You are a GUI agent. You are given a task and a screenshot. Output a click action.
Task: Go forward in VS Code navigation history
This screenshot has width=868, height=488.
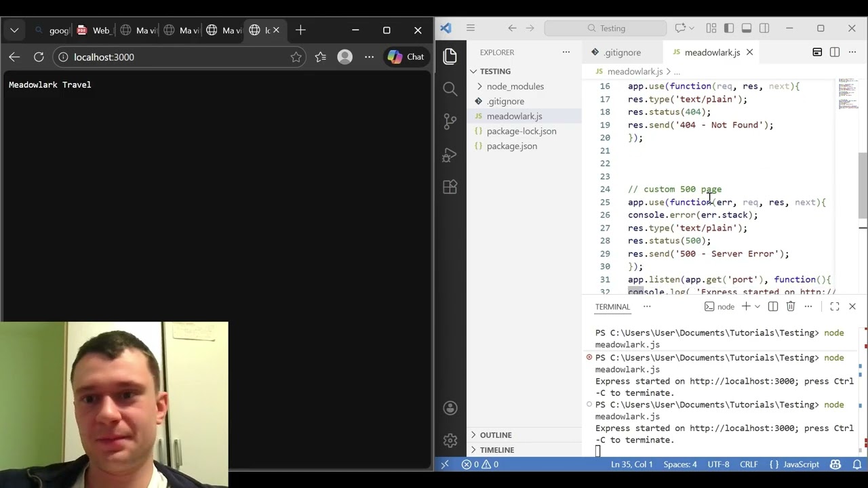530,28
